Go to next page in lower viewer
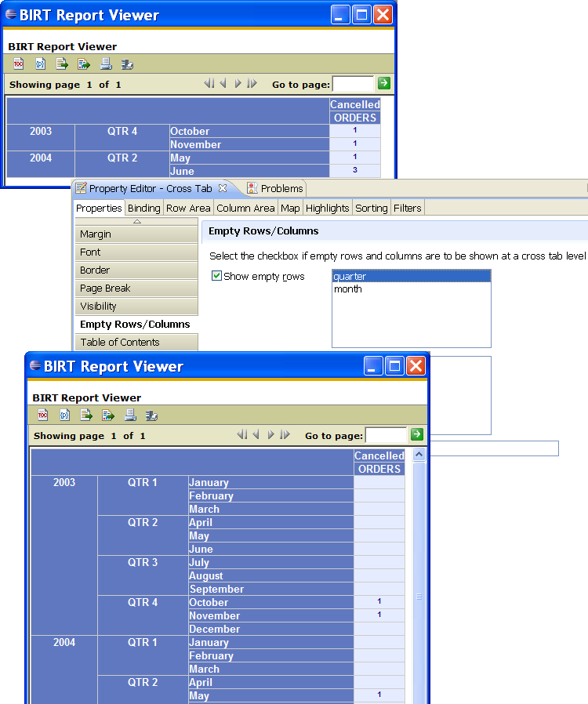 (271, 434)
